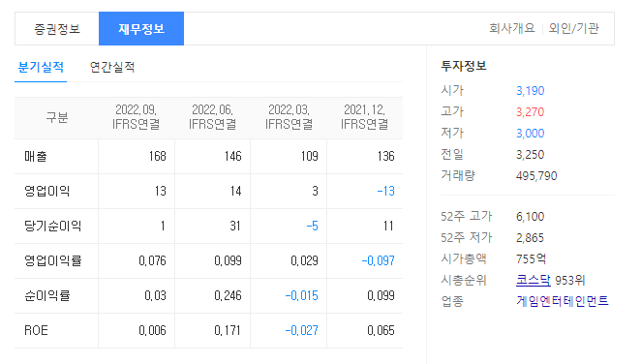Click the 매출 value 146
The height and width of the screenshot is (364, 641).
click(x=233, y=157)
